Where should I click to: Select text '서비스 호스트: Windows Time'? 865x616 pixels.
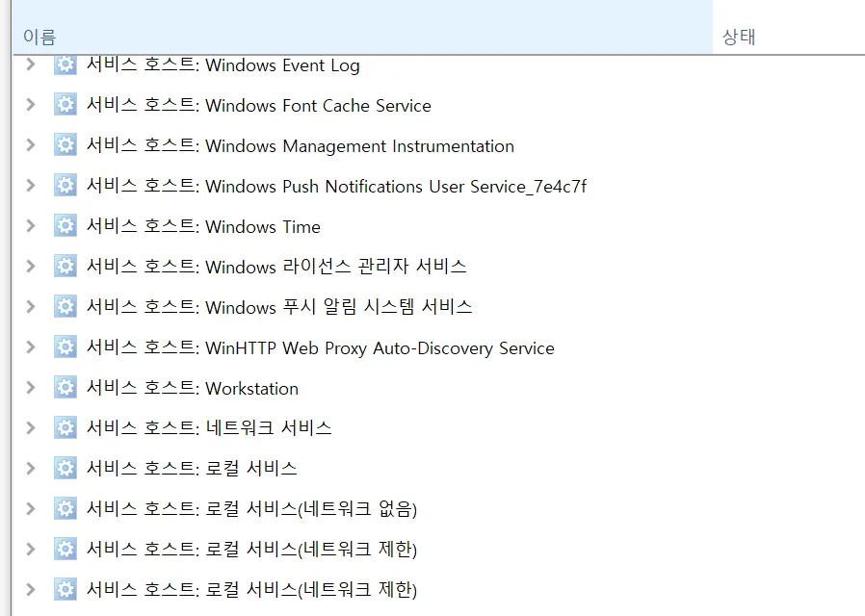tap(203, 226)
